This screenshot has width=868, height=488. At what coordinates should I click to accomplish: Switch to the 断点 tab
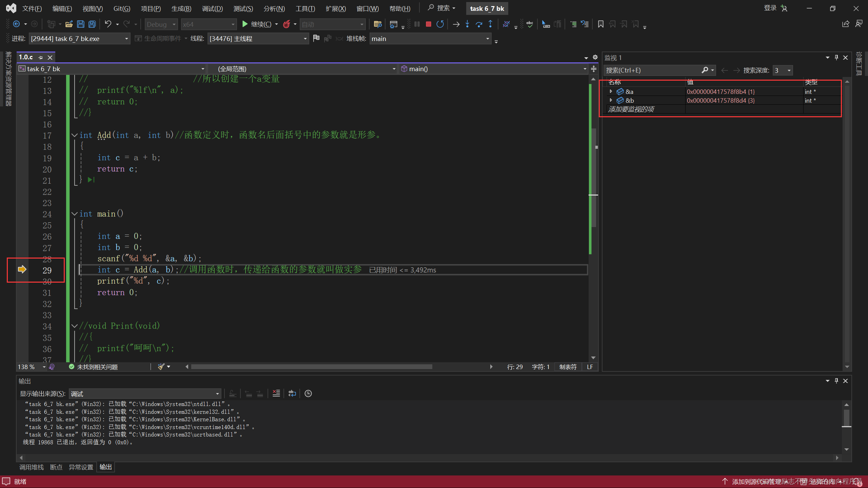pyautogui.click(x=56, y=467)
